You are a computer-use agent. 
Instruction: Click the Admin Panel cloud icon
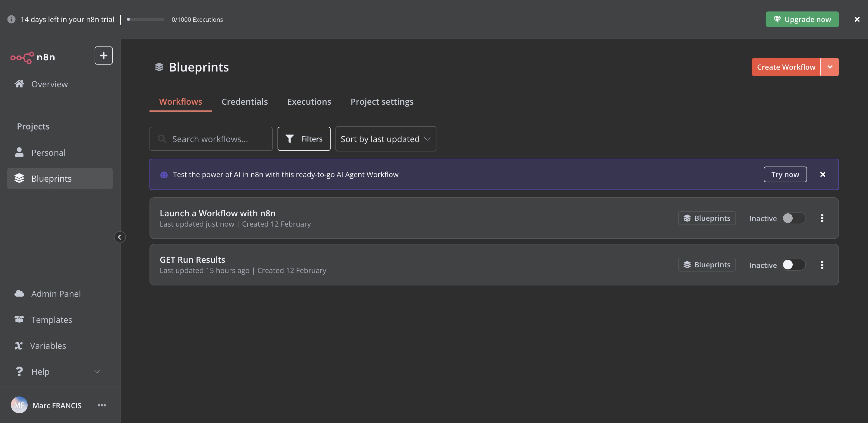click(19, 294)
